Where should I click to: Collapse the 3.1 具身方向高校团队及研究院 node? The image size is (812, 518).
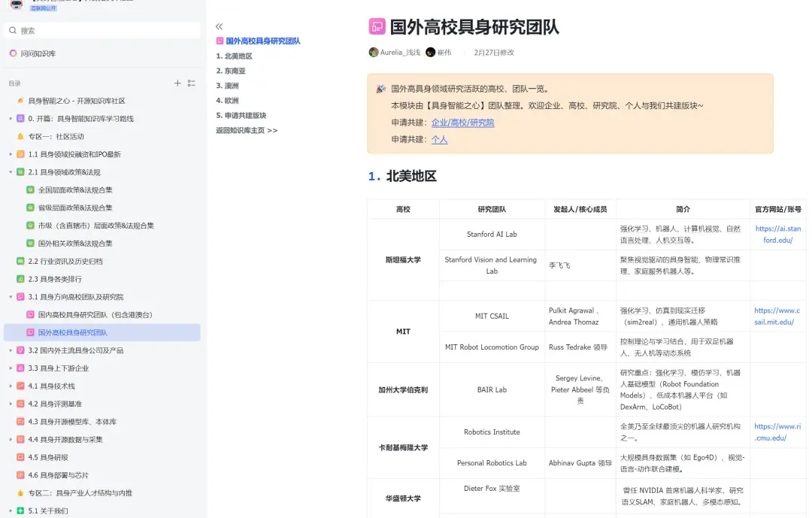click(x=11, y=297)
